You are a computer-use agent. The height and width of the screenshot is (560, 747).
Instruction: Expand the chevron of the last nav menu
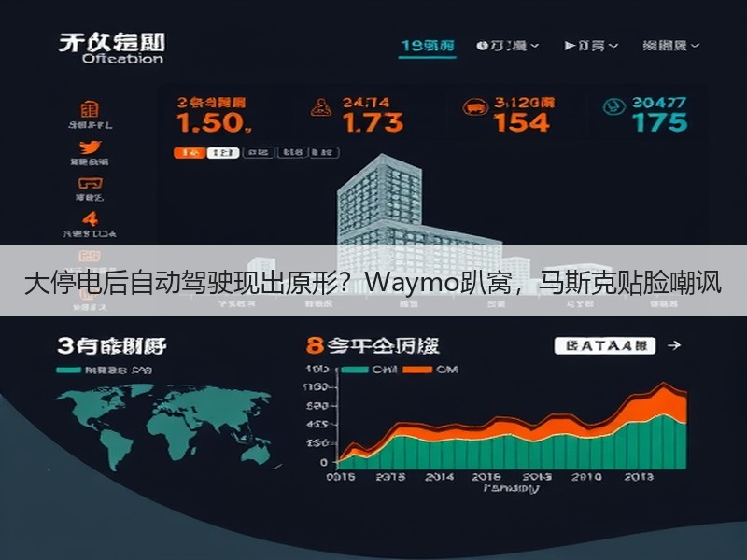[695, 46]
